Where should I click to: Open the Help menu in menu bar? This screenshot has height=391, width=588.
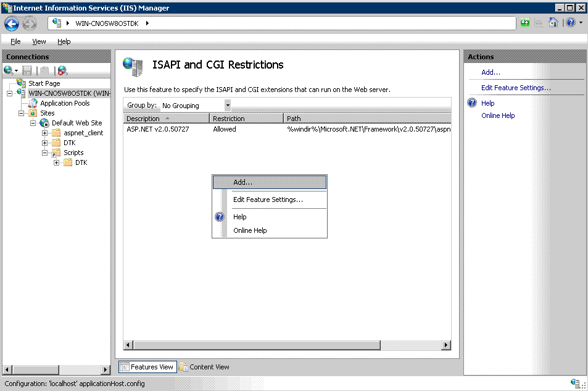64,41
